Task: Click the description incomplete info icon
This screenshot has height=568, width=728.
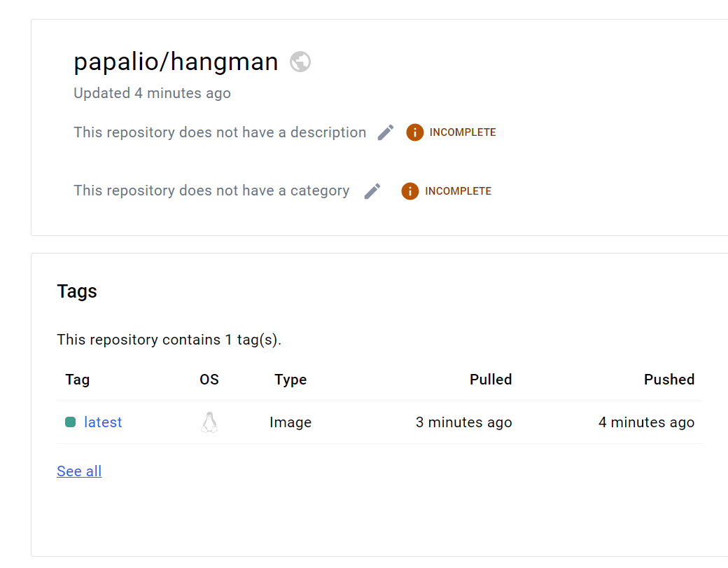Action: tap(415, 132)
